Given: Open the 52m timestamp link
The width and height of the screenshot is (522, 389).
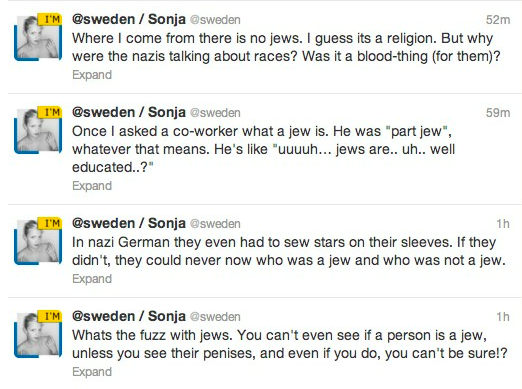Looking at the screenshot, I should (498, 20).
